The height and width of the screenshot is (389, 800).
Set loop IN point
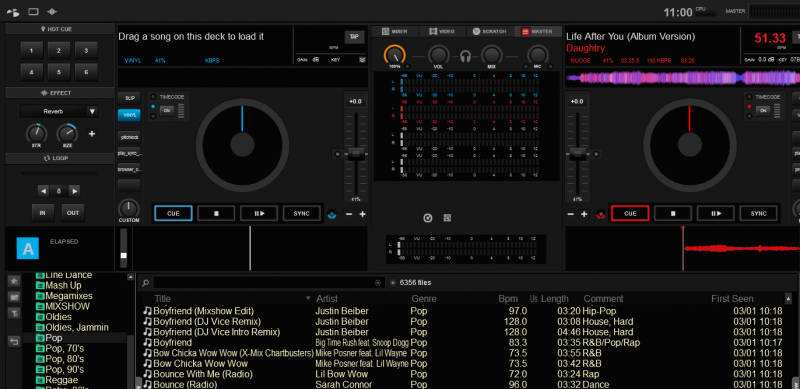click(x=43, y=213)
